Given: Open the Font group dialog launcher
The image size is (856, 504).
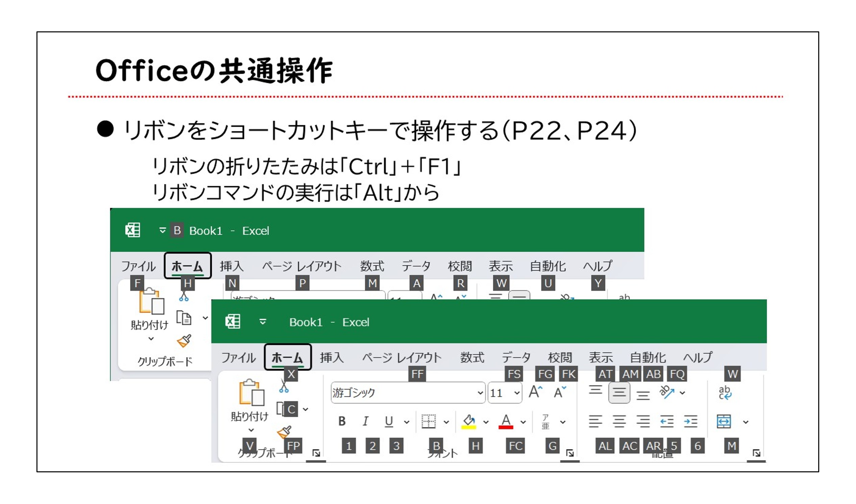Looking at the screenshot, I should [x=570, y=453].
